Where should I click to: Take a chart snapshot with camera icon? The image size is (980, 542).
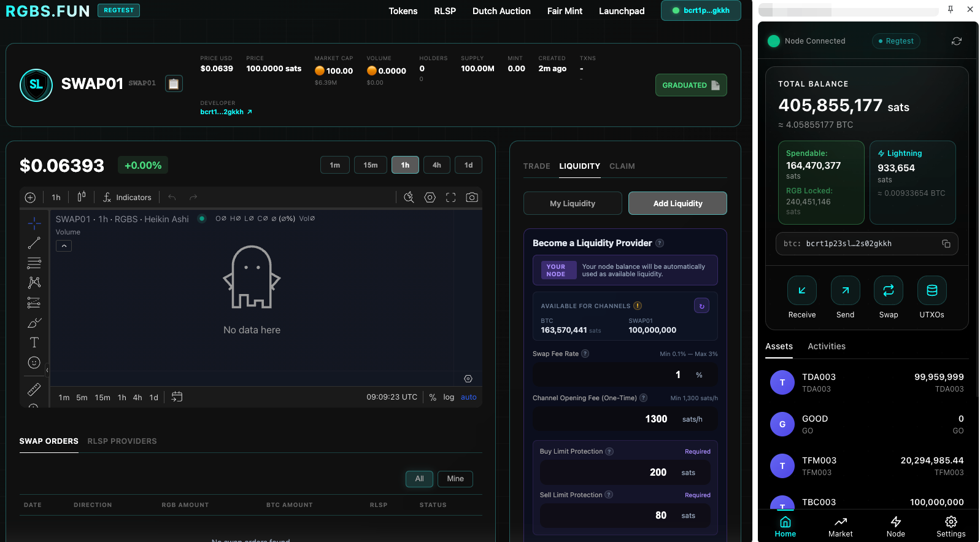(472, 197)
